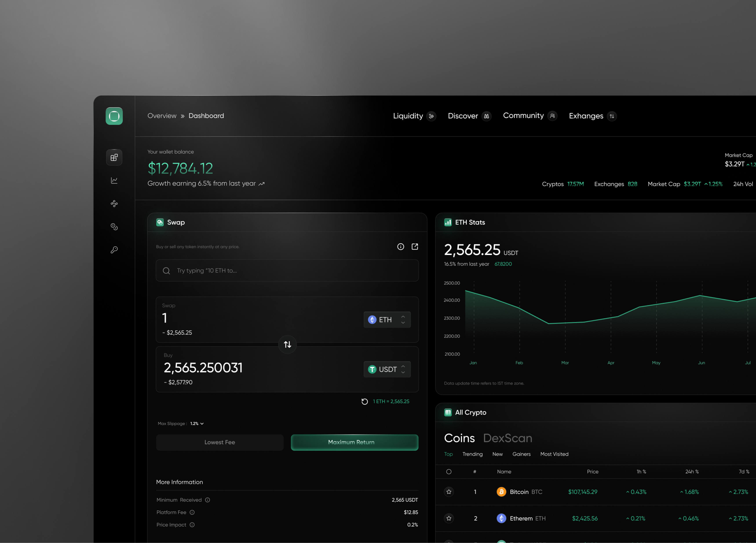Open the ETH token selector

click(387, 319)
